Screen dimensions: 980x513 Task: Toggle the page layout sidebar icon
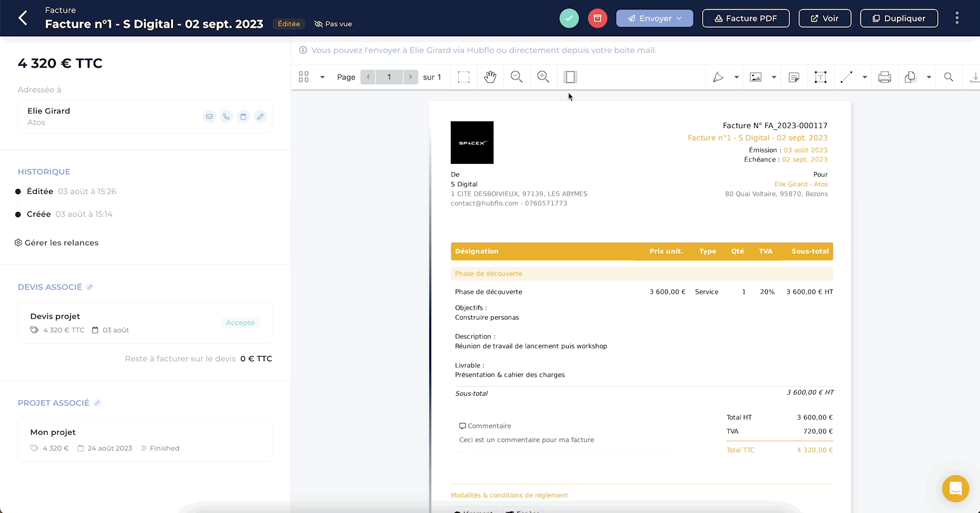[570, 77]
